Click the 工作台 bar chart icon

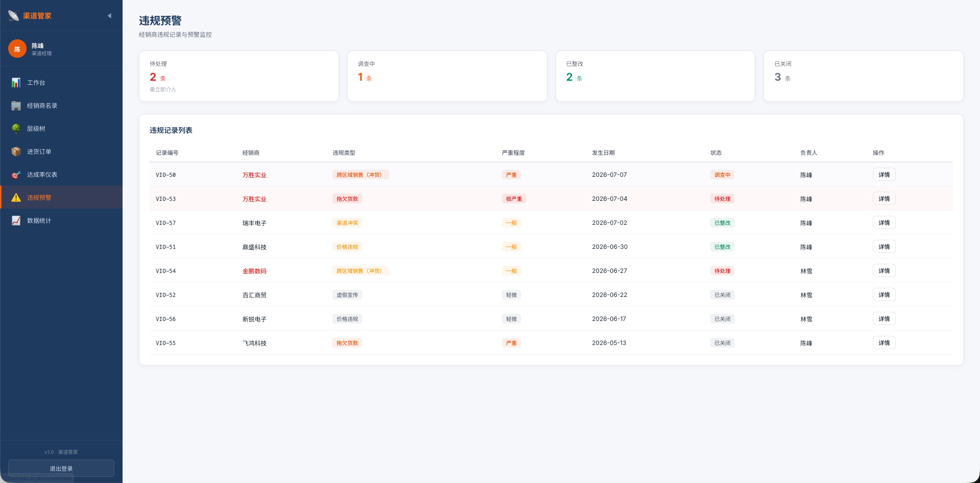(16, 82)
